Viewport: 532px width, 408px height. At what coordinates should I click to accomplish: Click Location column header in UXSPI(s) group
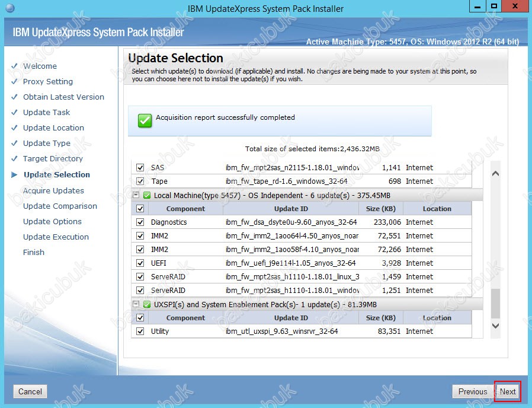[x=437, y=318]
